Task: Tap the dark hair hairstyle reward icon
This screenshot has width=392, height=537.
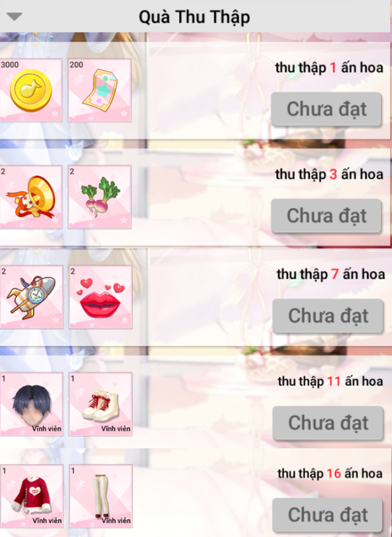Action: coord(32,404)
